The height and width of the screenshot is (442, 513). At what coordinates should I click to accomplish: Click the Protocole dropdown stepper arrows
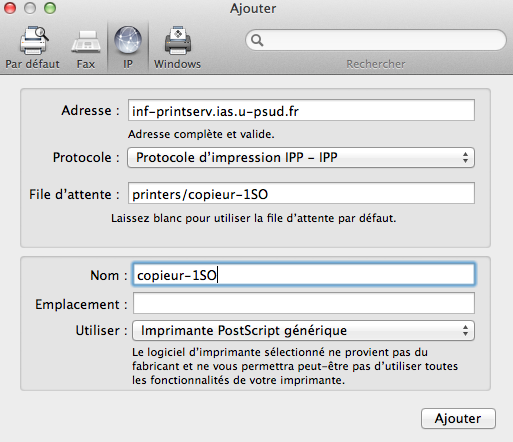click(465, 158)
